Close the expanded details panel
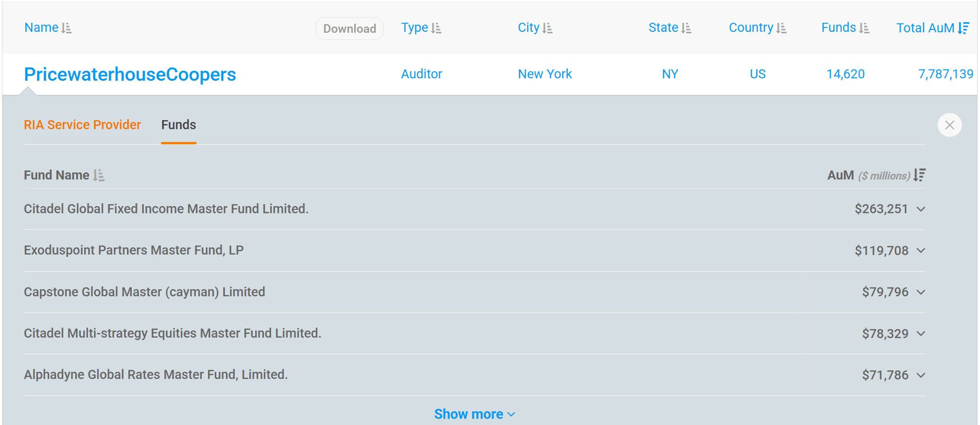 [x=949, y=125]
